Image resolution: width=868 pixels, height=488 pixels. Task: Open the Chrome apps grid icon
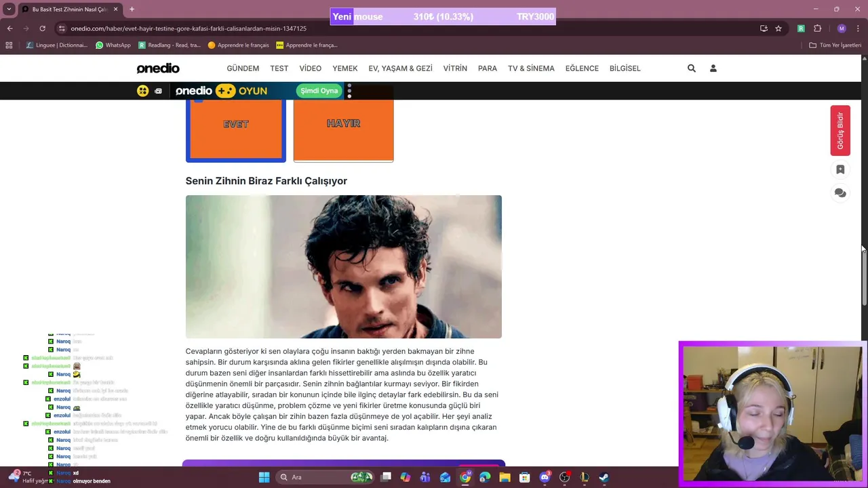point(9,45)
